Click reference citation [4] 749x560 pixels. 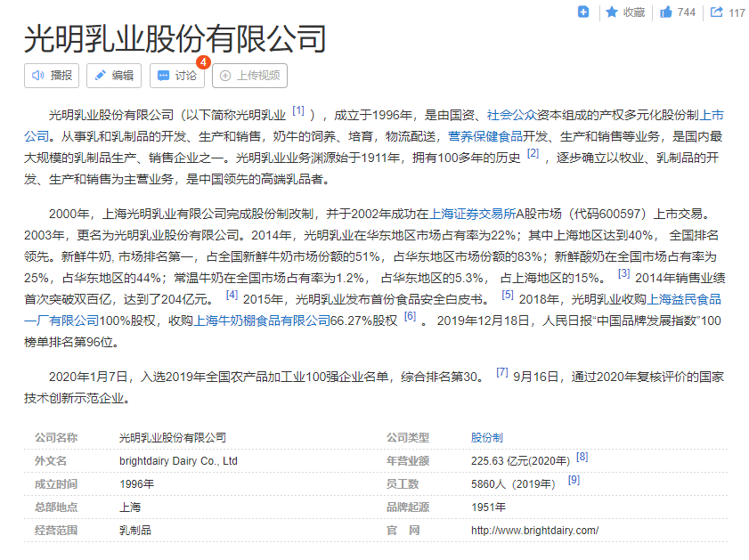(232, 295)
